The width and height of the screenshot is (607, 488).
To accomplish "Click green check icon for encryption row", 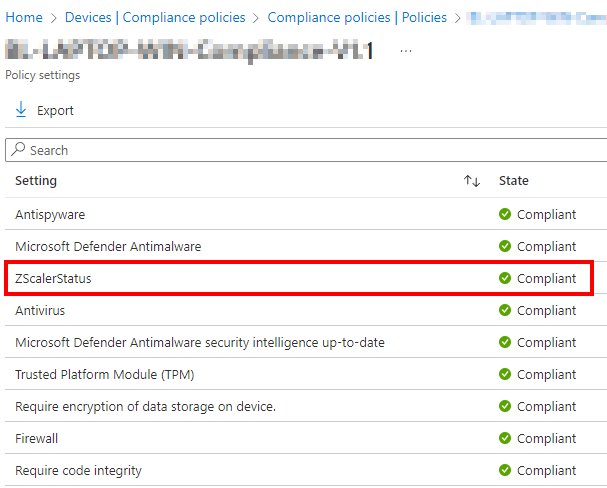I will (x=505, y=406).
